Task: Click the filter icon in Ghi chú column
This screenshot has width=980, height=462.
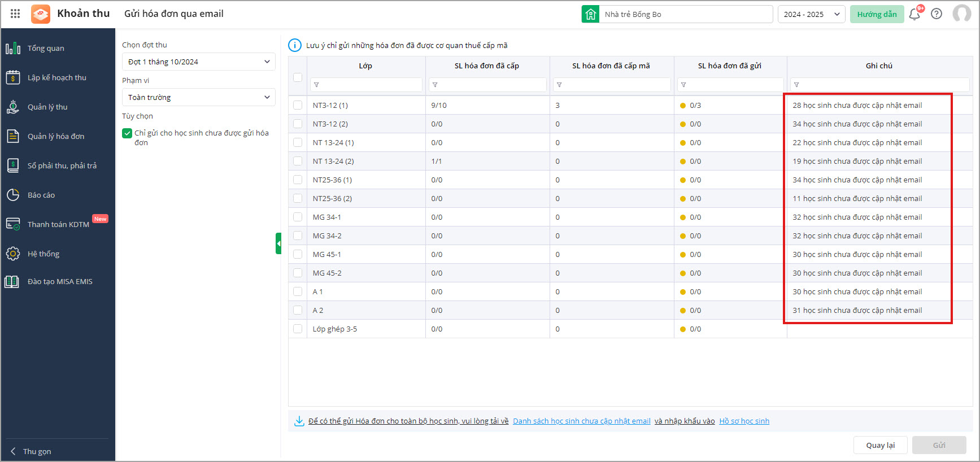Action: pyautogui.click(x=796, y=85)
